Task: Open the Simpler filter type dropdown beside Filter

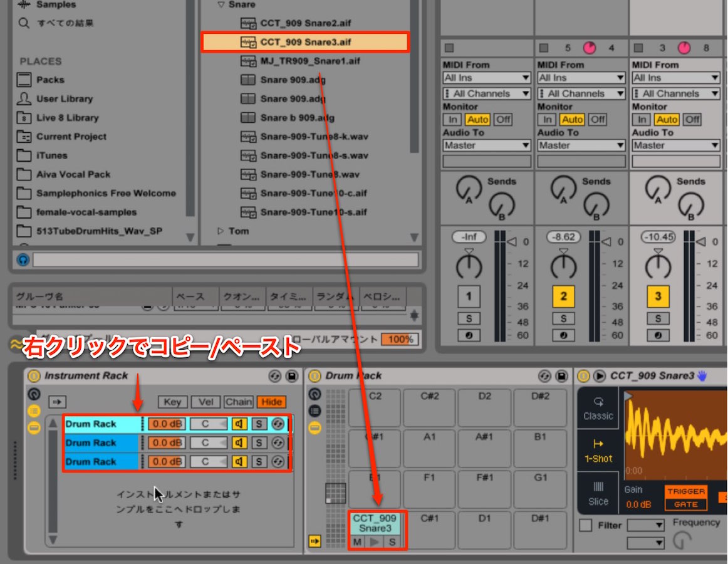Action: (646, 525)
